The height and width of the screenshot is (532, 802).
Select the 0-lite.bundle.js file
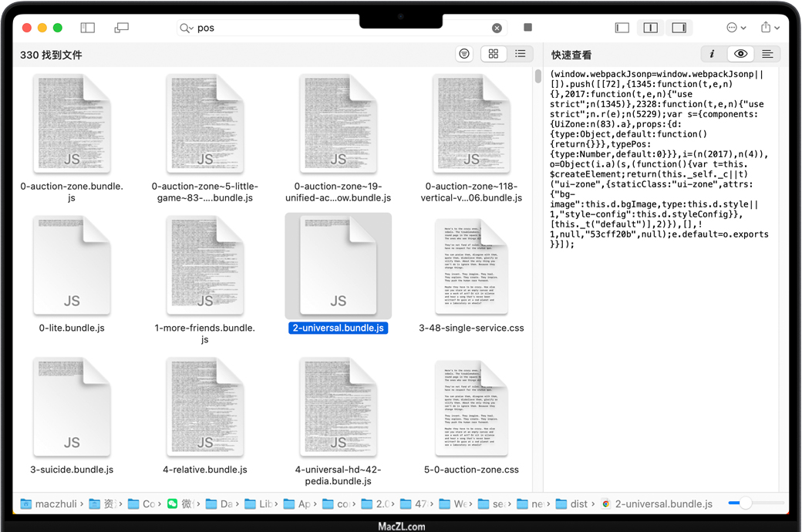[72, 267]
